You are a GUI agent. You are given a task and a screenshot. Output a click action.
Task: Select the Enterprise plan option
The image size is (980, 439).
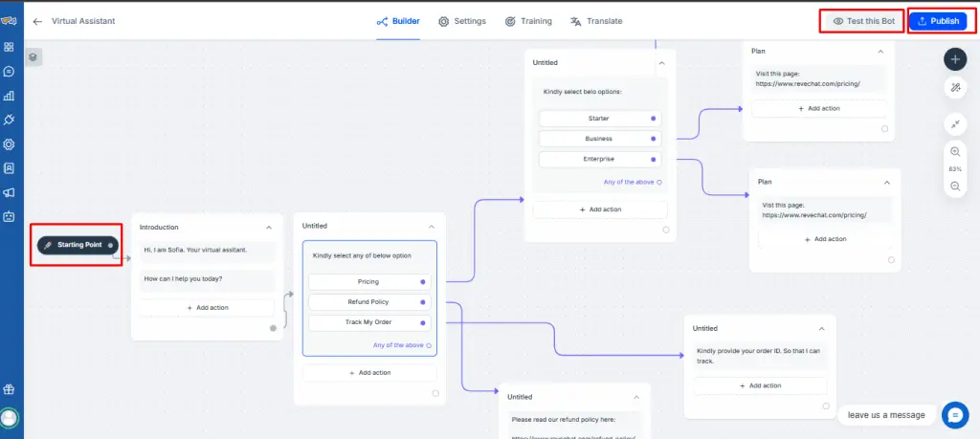point(600,159)
